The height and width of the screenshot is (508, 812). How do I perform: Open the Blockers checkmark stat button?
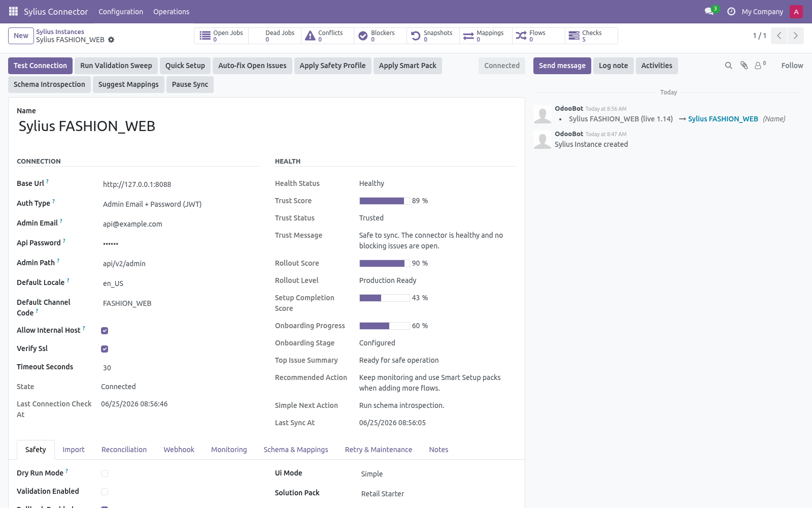[x=380, y=36]
